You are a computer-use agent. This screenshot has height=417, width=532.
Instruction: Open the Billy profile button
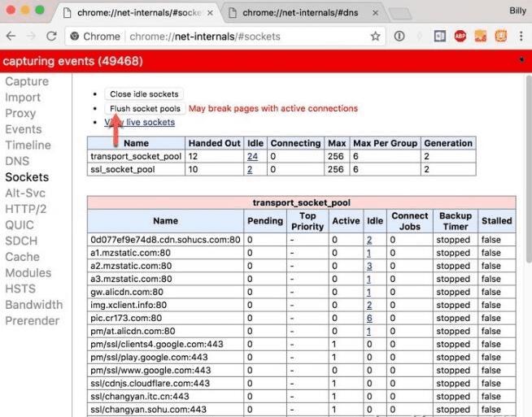517,11
